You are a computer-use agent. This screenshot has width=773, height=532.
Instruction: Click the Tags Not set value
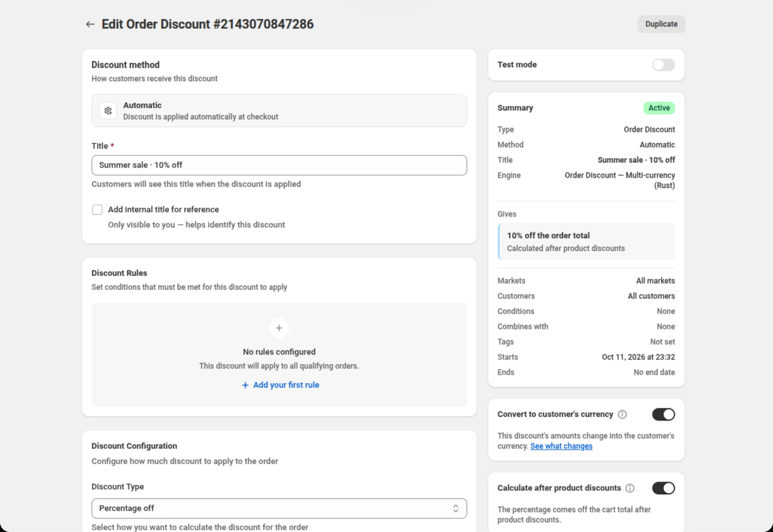click(x=662, y=342)
